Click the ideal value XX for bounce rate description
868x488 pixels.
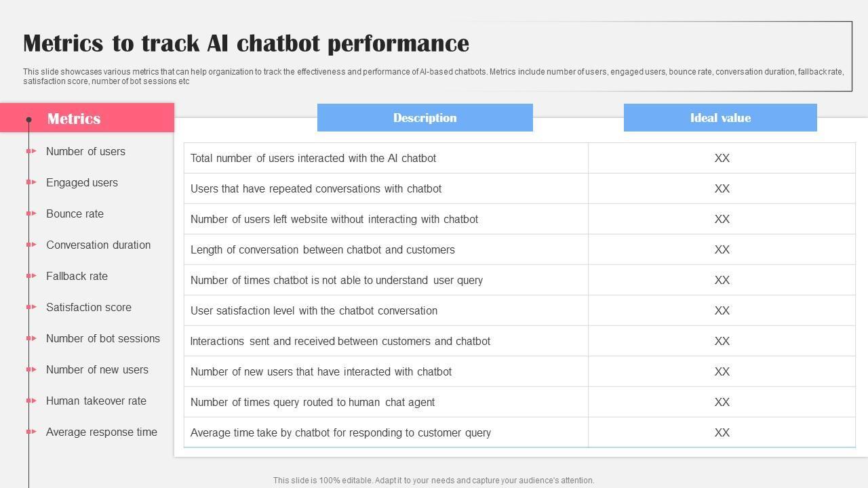[722, 219]
